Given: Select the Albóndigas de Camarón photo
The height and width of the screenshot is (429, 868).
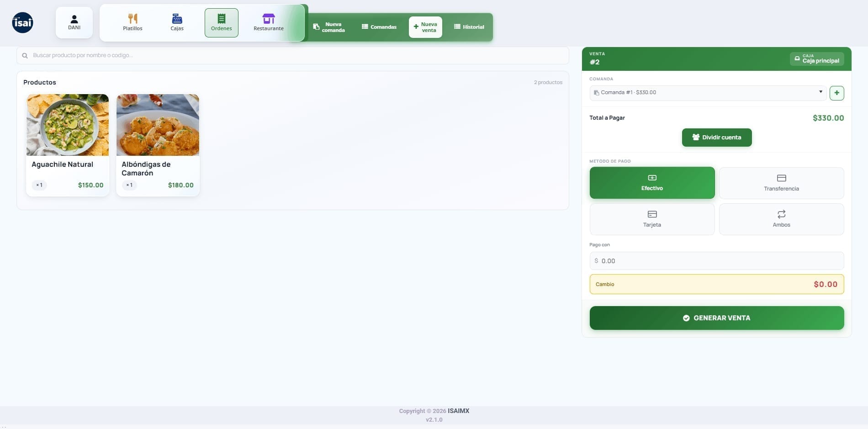Looking at the screenshot, I should click(158, 125).
